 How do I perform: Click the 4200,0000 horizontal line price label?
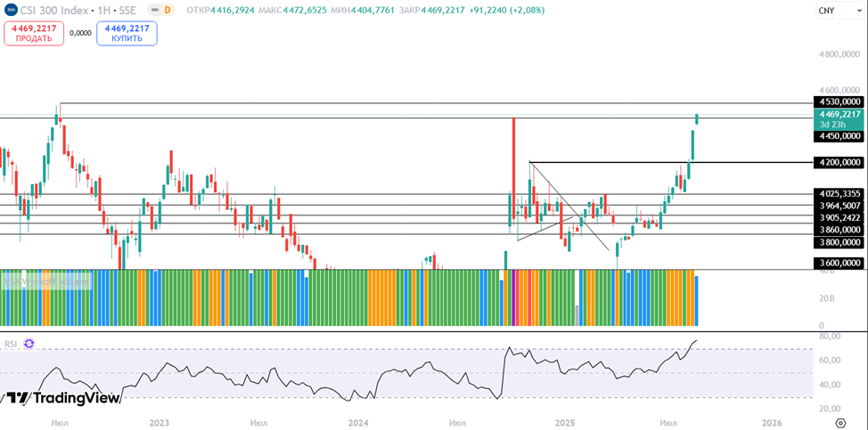tap(839, 162)
